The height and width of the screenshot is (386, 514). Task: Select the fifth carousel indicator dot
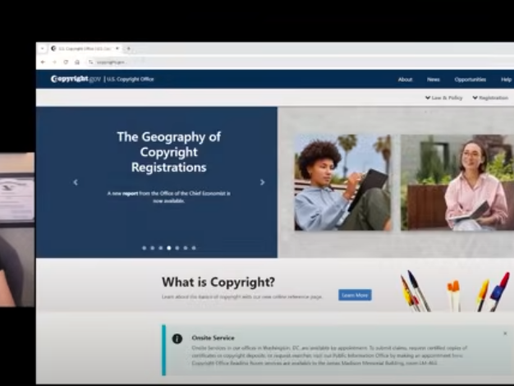[177, 248]
